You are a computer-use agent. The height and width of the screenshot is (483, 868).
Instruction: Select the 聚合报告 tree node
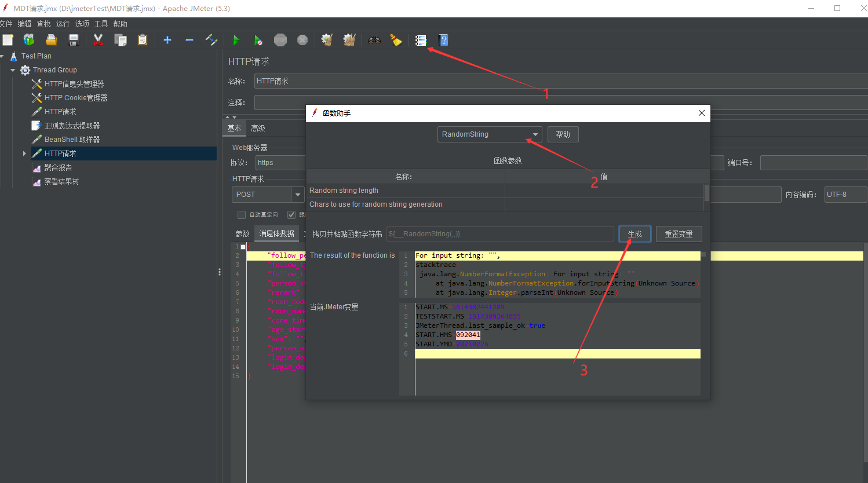pos(58,167)
